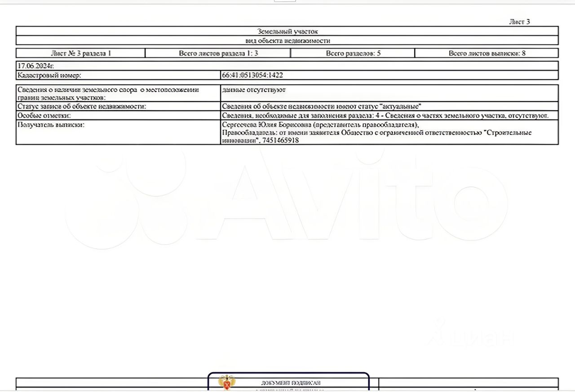This screenshot has width=575, height=392.
Task: Click the tax number 7451465918
Action: (x=281, y=141)
